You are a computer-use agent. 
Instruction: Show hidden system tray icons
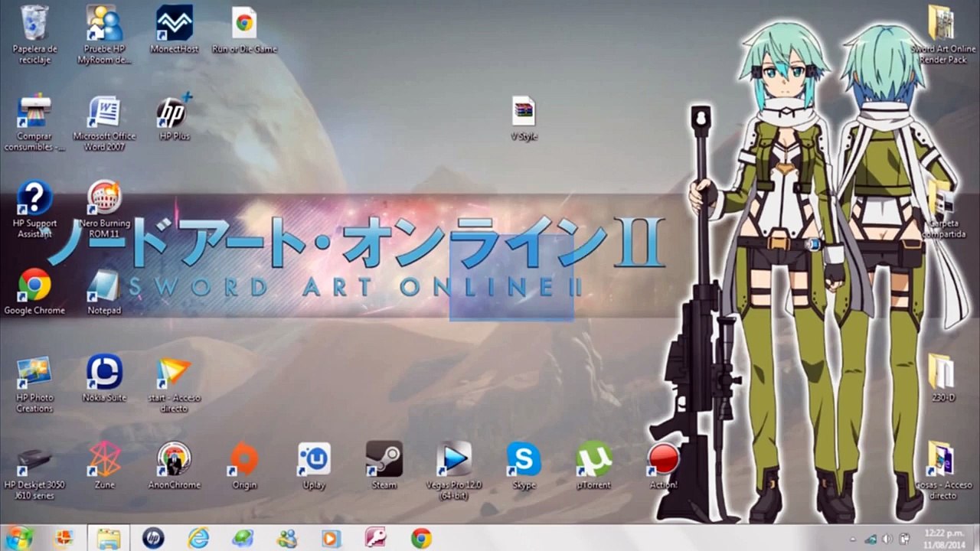tap(854, 538)
